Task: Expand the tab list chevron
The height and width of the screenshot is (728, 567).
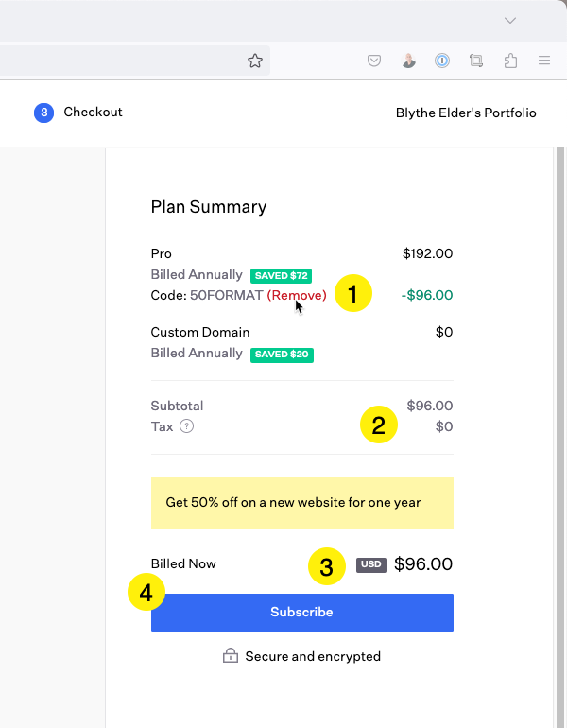Action: (510, 21)
